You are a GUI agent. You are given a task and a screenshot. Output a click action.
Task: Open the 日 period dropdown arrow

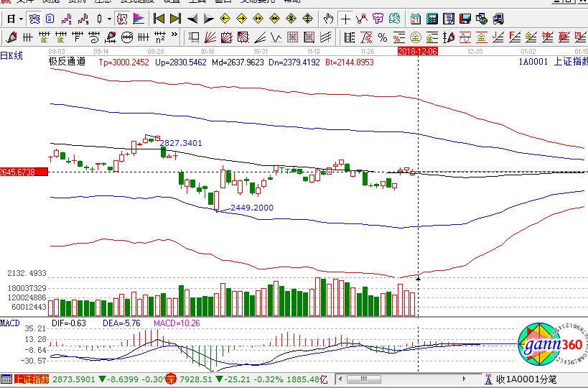point(20,19)
